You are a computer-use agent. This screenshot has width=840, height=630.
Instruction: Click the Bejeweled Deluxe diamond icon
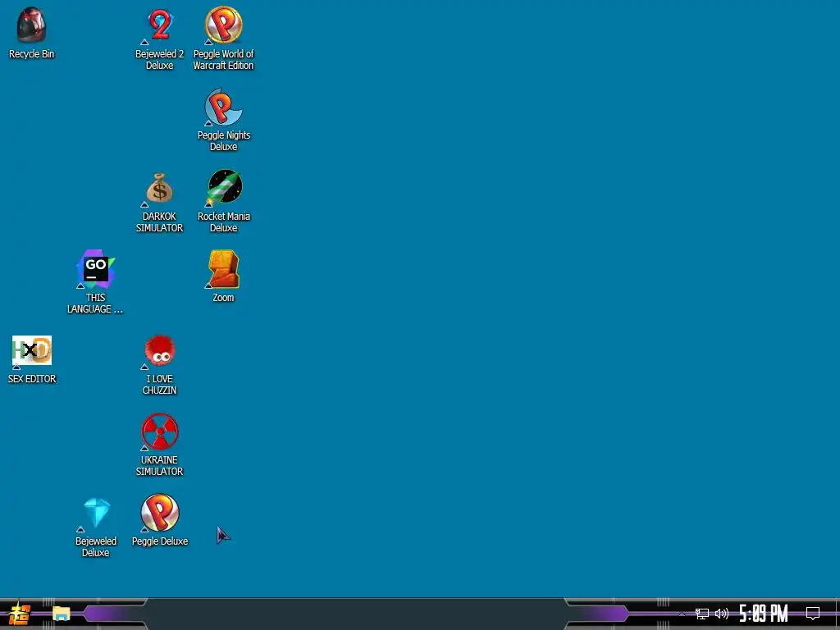[x=97, y=514]
